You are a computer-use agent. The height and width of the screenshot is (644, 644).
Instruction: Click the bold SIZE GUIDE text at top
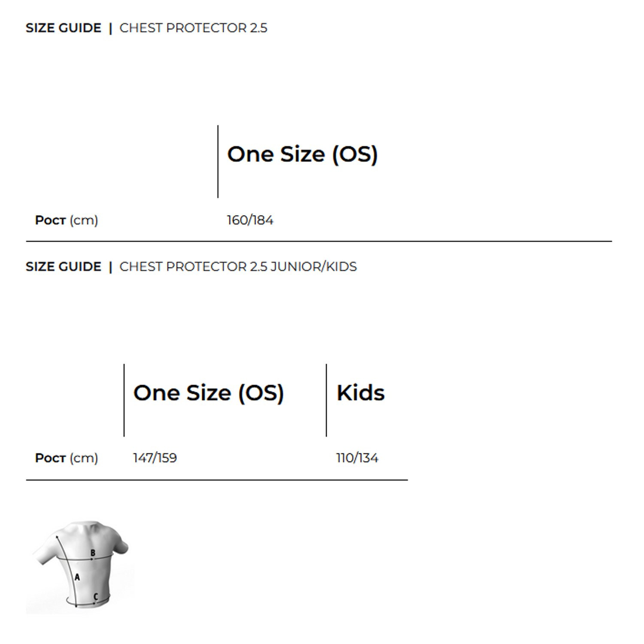point(64,28)
